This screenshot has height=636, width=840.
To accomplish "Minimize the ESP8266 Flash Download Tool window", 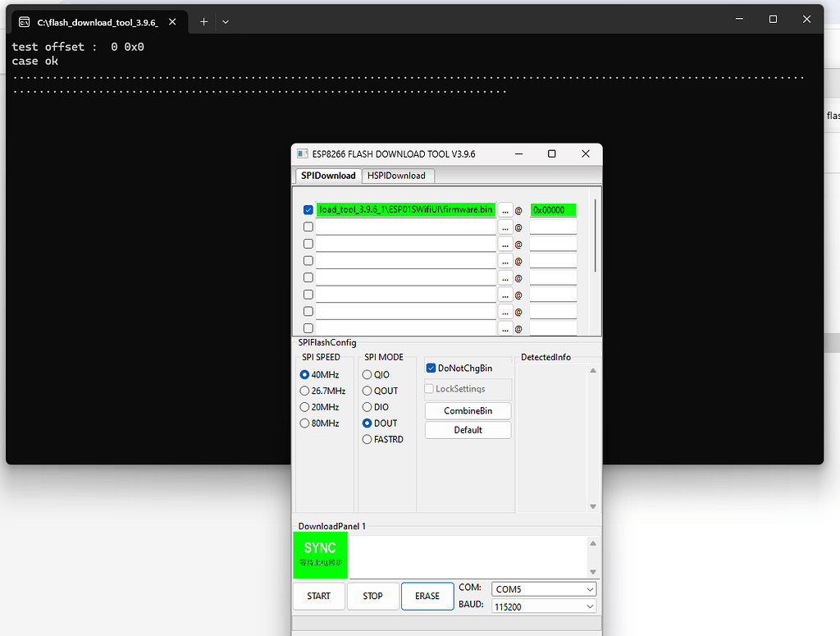I will tap(518, 154).
